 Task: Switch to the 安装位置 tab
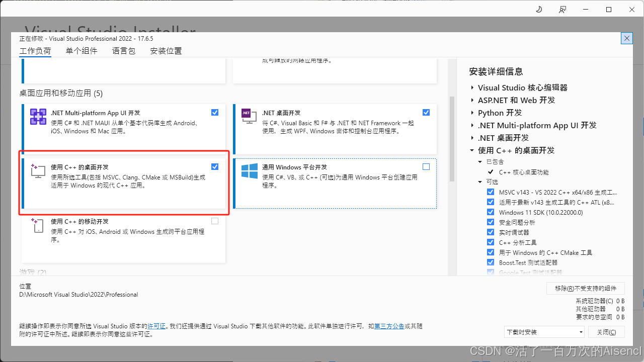[x=166, y=51]
